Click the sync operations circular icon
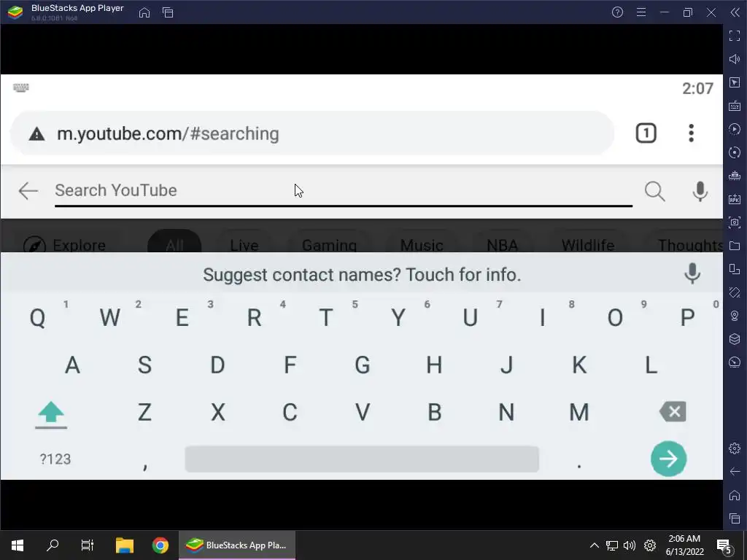Viewport: 747px width, 560px height. [735, 152]
